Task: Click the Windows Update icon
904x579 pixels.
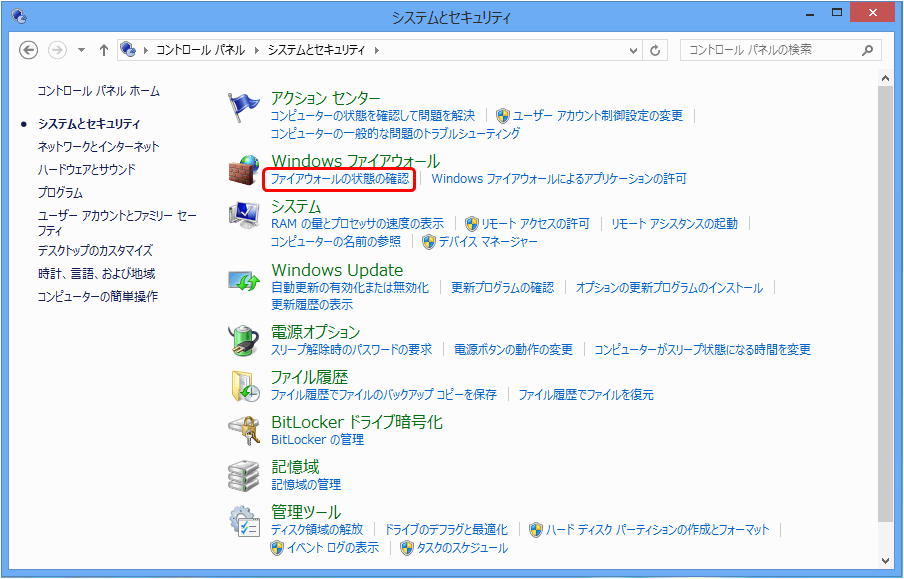Action: 244,280
